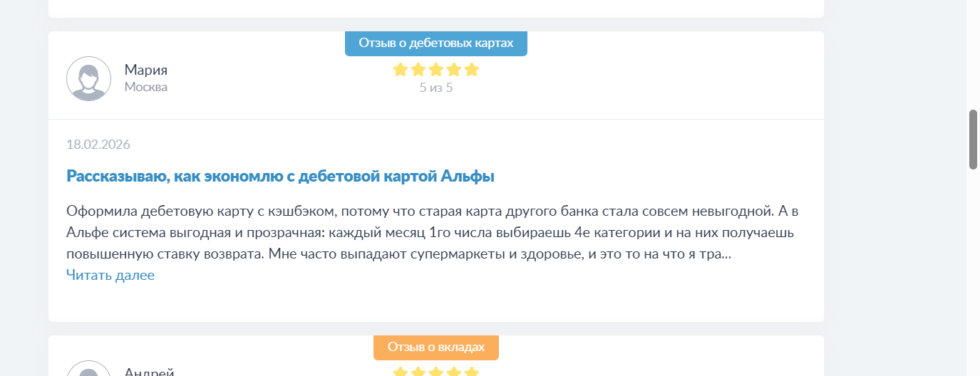Screen dimensions: 980x376
Task: Click the vertical scrollbar thumb
Action: (973, 140)
